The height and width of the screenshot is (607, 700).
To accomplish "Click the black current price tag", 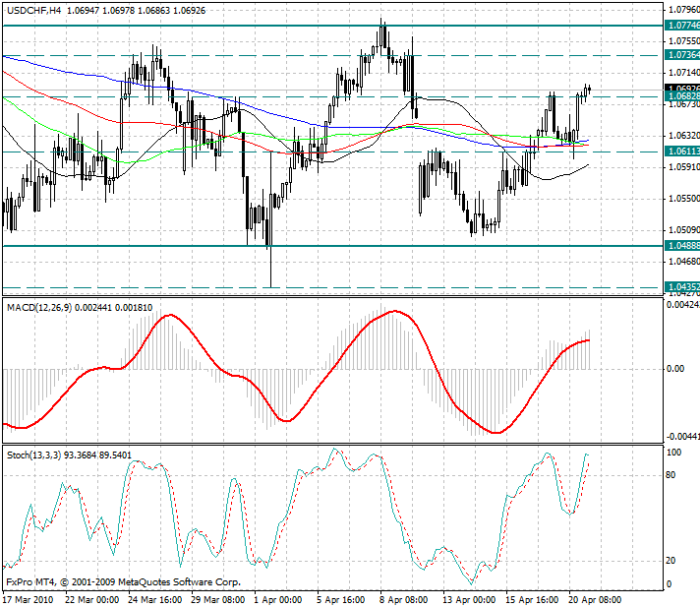I will (681, 89).
